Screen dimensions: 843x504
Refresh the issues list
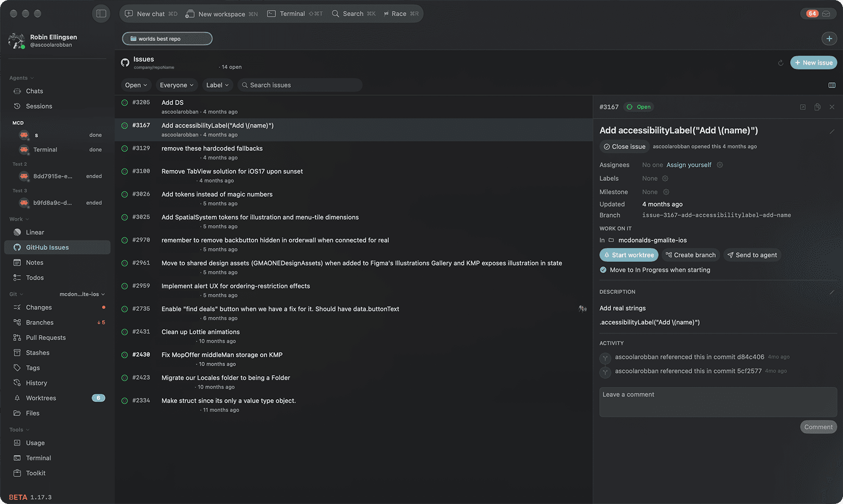[780, 63]
